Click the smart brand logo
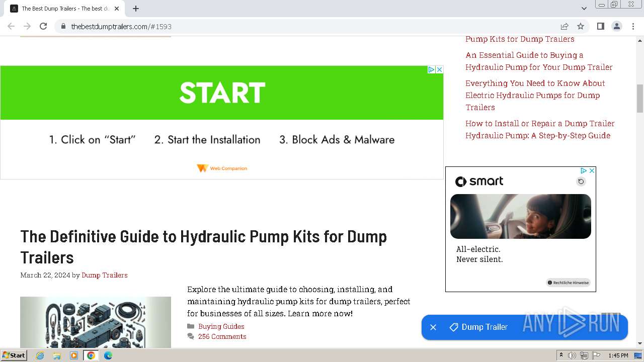Screen dimensions: 644x362 [479, 182]
